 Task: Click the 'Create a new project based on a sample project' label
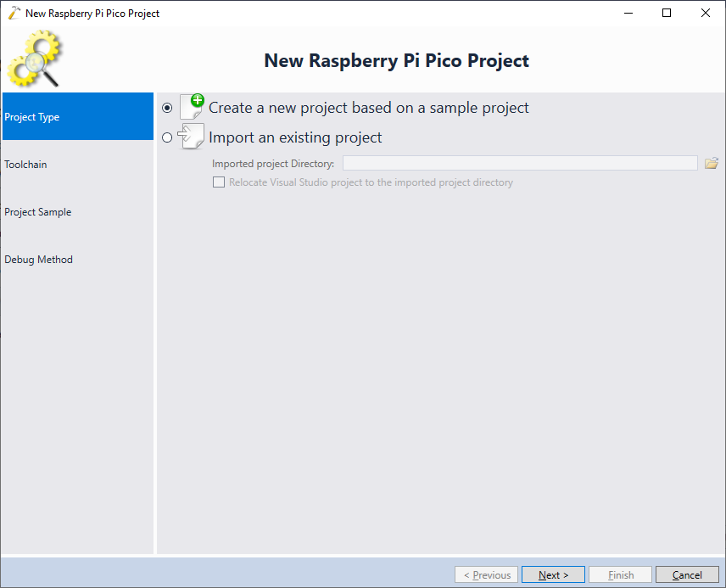point(369,108)
